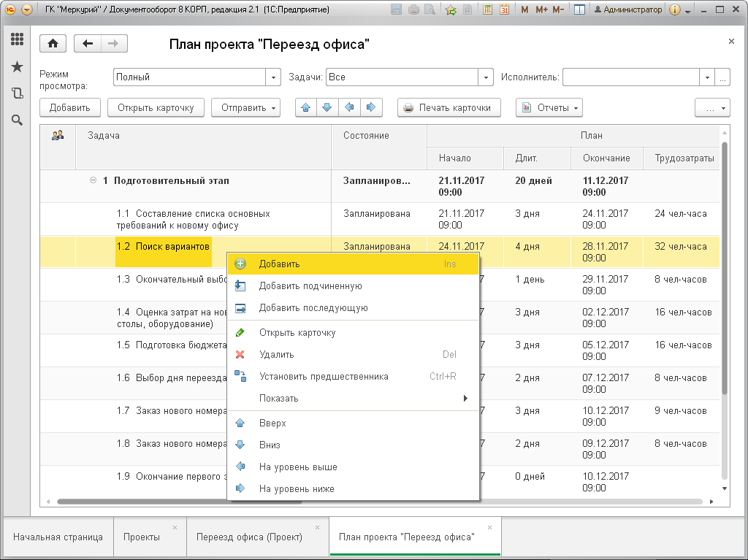748x560 pixels.
Task: Click the search magnifier in left sidebar
Action: pyautogui.click(x=18, y=120)
